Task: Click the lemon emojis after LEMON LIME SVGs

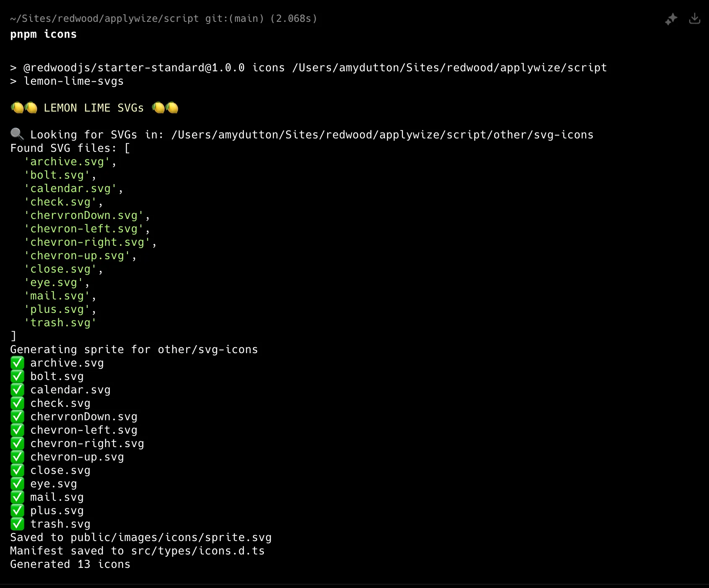Action: [165, 108]
